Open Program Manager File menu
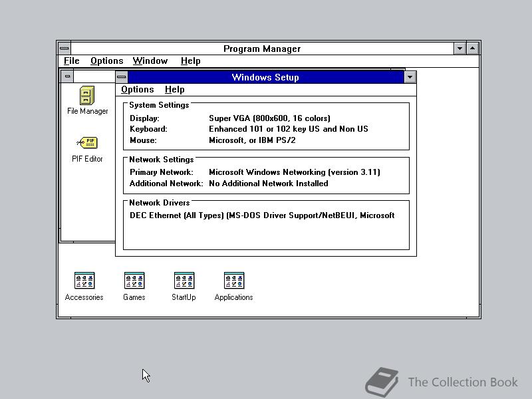The height and width of the screenshot is (399, 532). 72,61
